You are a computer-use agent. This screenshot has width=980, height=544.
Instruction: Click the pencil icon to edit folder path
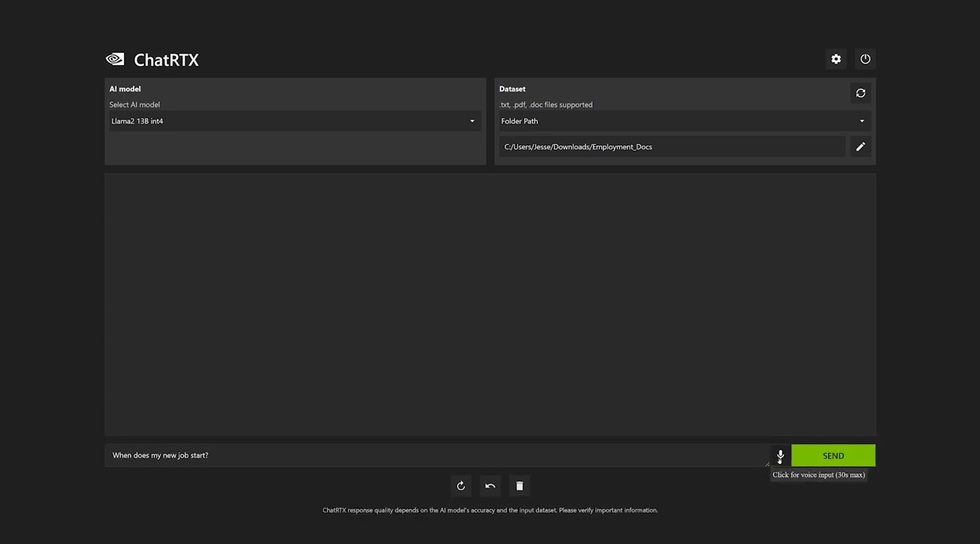click(861, 146)
